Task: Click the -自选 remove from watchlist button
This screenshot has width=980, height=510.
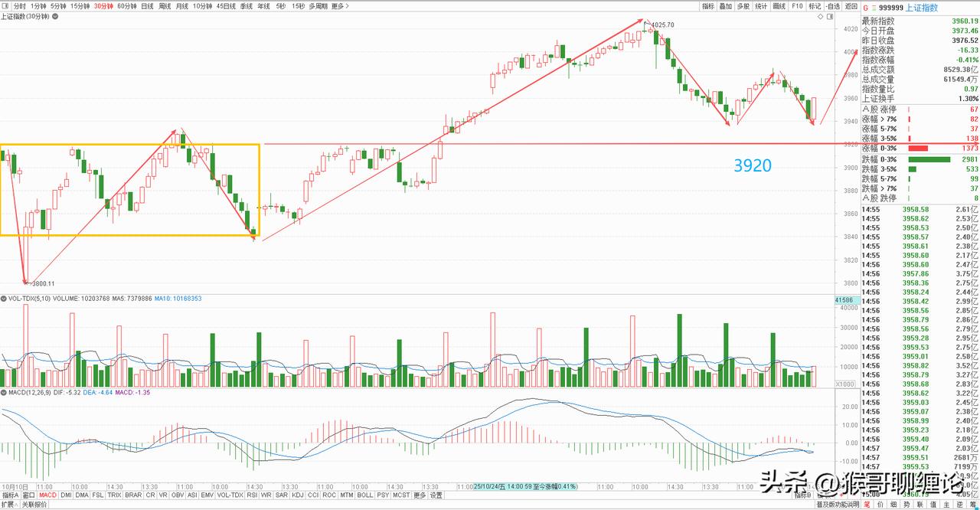Action: point(833,5)
